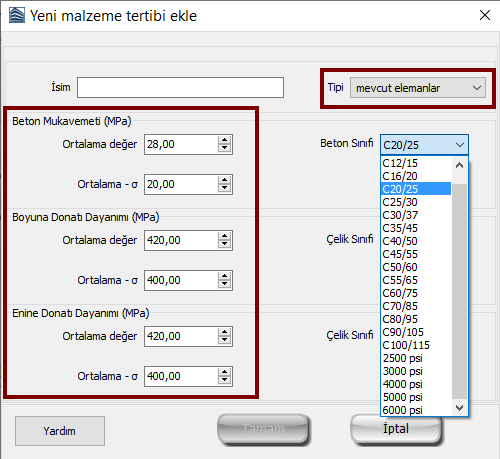500x459 pixels.
Task: Open Yardım help button
Action: (60, 431)
